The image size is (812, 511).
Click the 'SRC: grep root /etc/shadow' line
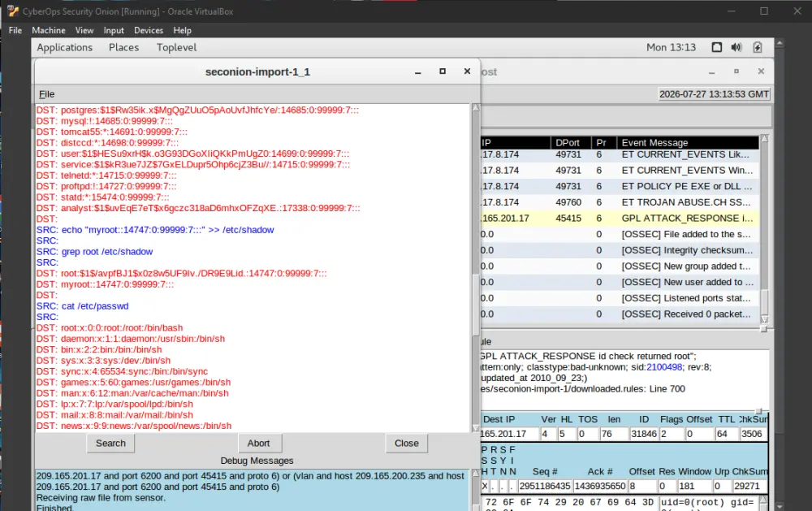tap(94, 252)
